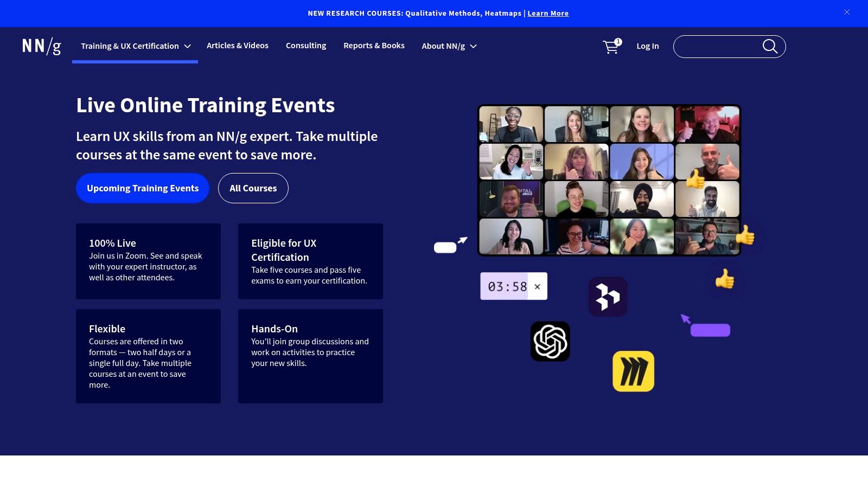This screenshot has width=868, height=488.
Task: Click the 'Hands-On' card heading
Action: 275,329
